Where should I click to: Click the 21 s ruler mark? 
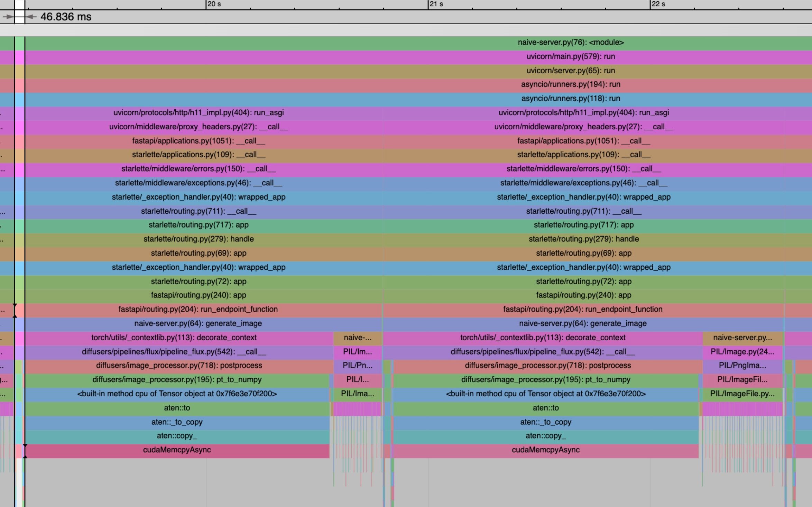pos(436,4)
